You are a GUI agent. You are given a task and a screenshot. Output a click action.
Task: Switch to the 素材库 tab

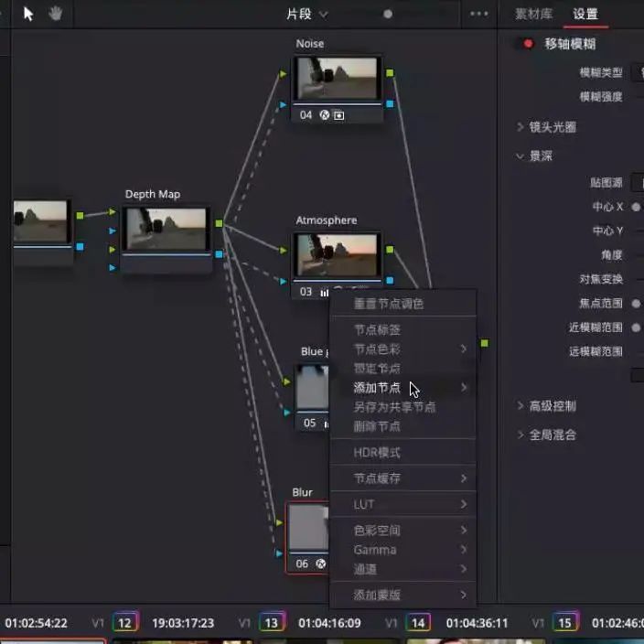coord(534,14)
